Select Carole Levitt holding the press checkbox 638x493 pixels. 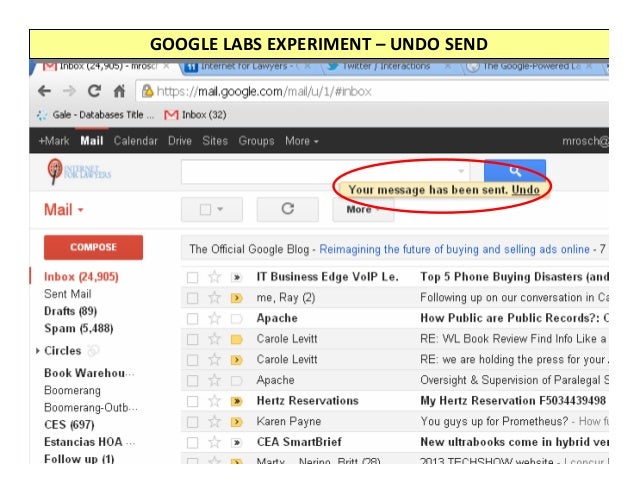[192, 360]
